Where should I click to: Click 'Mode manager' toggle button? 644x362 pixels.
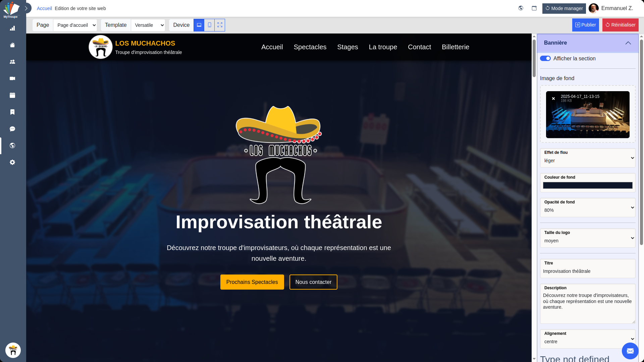pos(564,8)
